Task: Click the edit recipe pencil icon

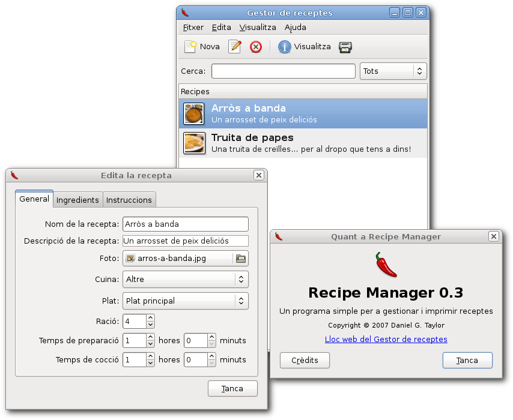Action: click(235, 47)
